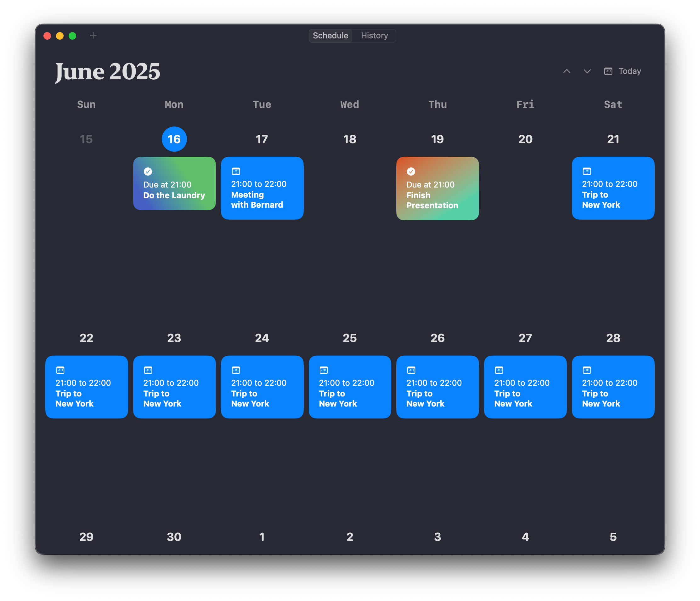Toggle completion checkmark on Finish Presentation
The image size is (700, 601).
411,171
